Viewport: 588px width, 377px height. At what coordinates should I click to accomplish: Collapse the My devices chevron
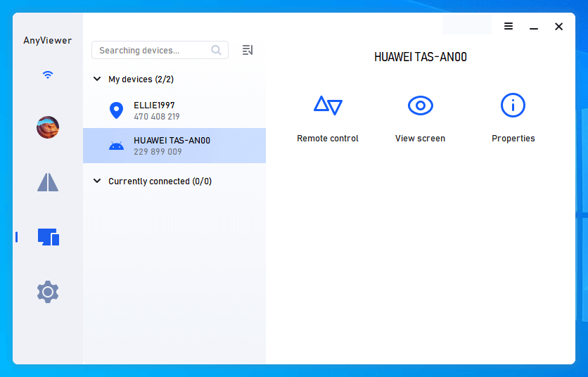pos(97,79)
